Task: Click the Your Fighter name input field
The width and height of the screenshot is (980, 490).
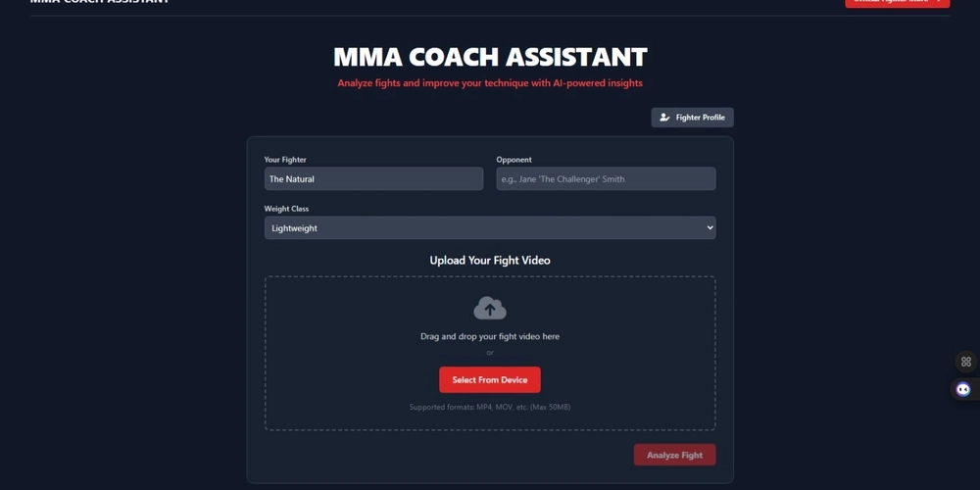Action: pos(373,178)
